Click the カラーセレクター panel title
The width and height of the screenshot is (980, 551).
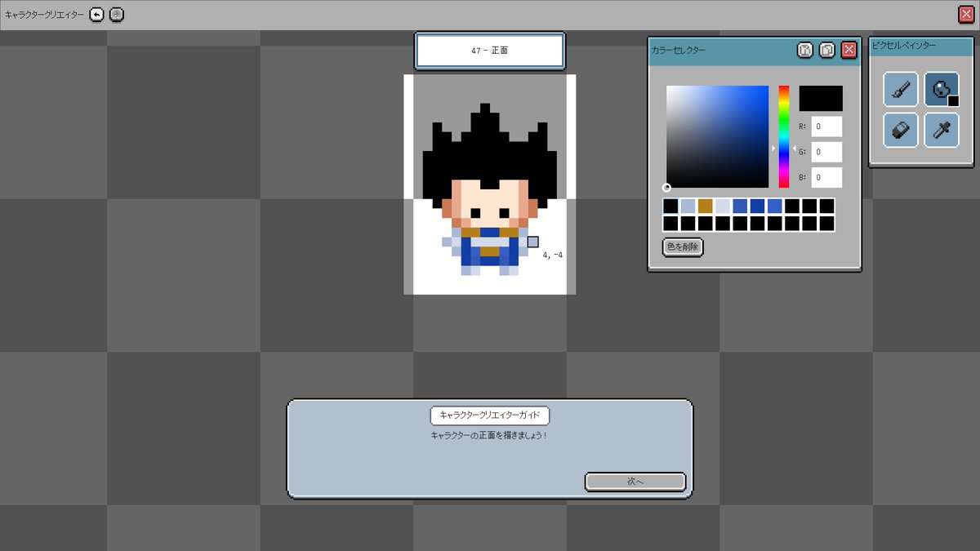[679, 51]
